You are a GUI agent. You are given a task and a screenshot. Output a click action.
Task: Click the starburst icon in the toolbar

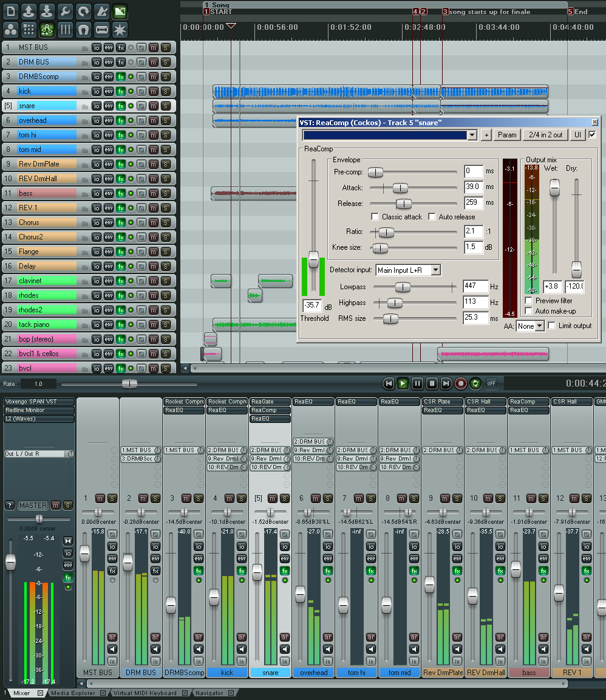[x=120, y=30]
